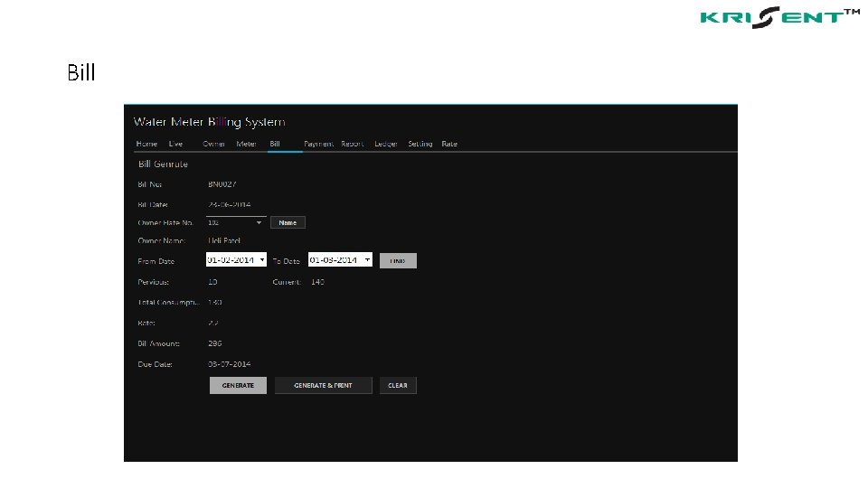
Task: Click the bill amount value 286
Action: (215, 343)
